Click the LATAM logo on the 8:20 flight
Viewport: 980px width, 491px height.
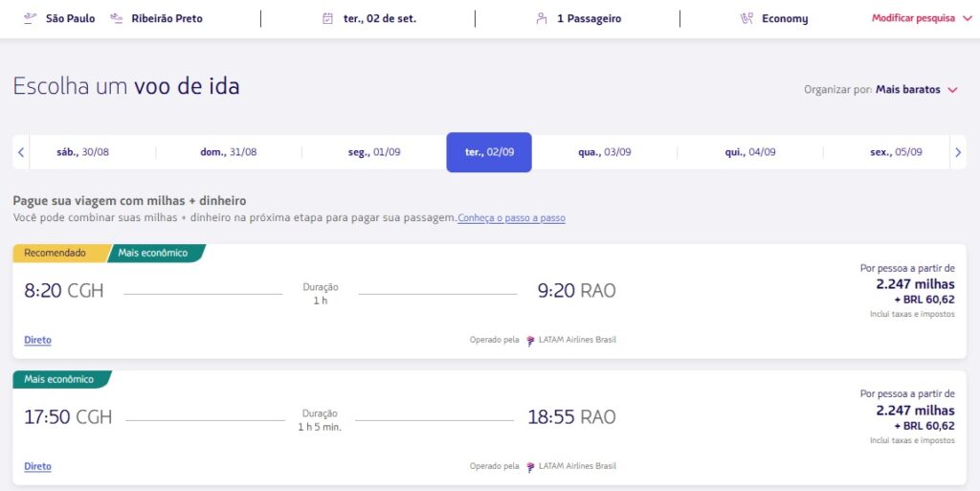pyautogui.click(x=530, y=341)
